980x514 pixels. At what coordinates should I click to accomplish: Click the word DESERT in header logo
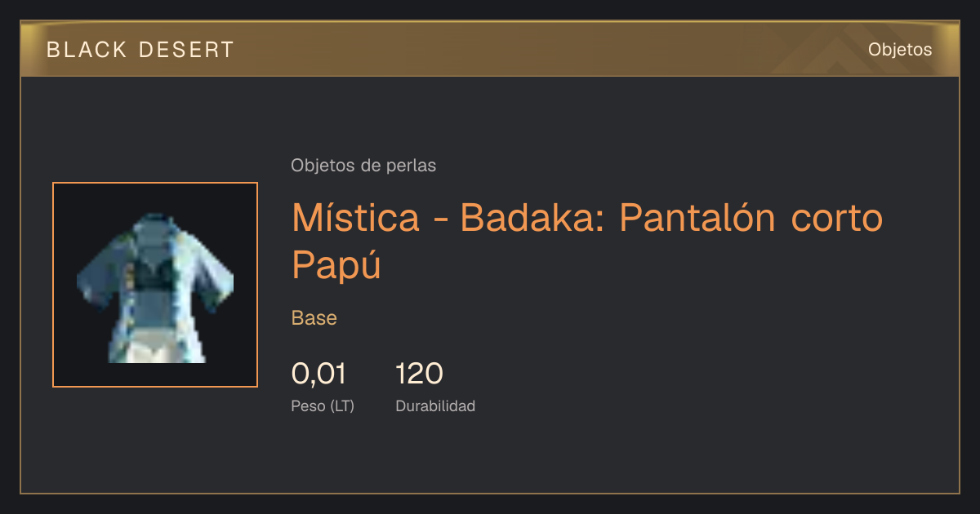pyautogui.click(x=187, y=50)
